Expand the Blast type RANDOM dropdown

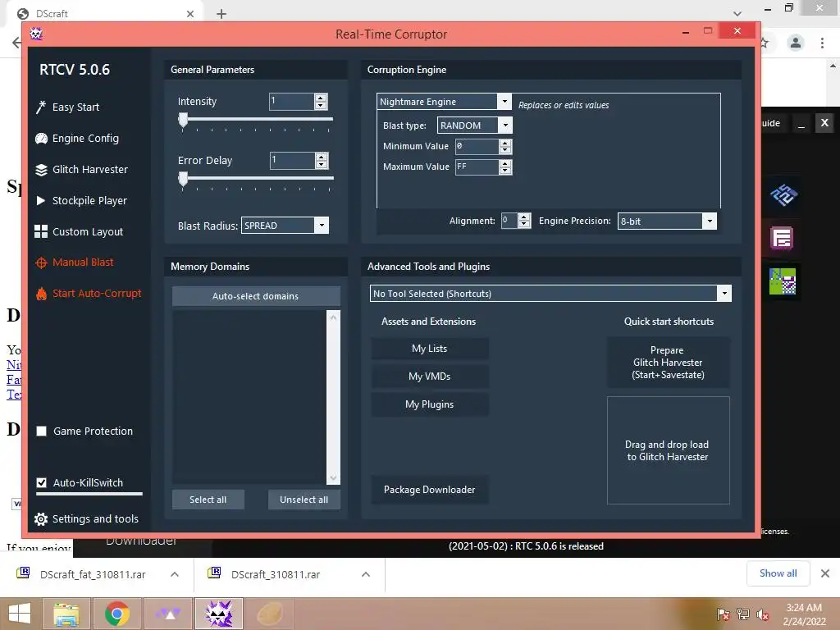pyautogui.click(x=505, y=126)
